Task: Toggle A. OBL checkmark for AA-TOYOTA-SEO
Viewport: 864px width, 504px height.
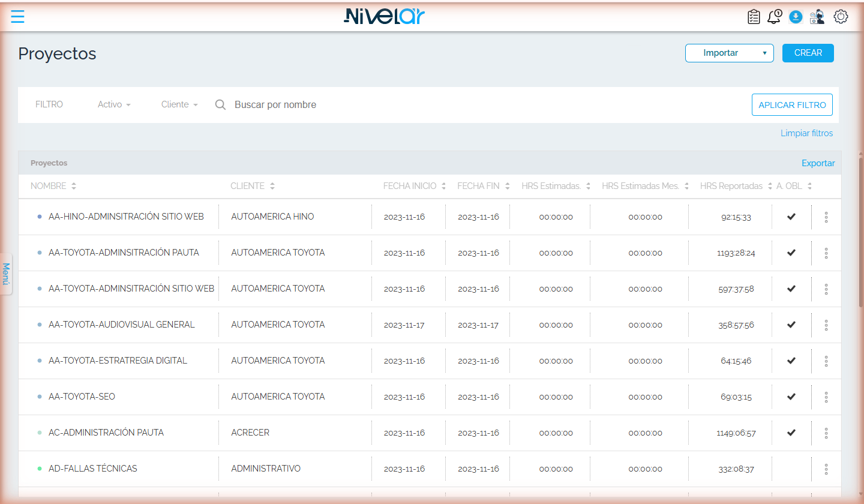Action: pos(791,397)
